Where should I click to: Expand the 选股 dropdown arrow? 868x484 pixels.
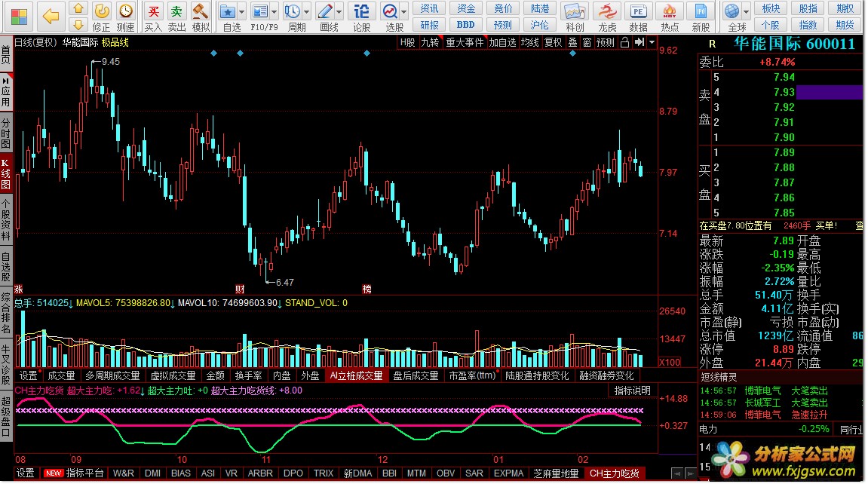click(405, 11)
